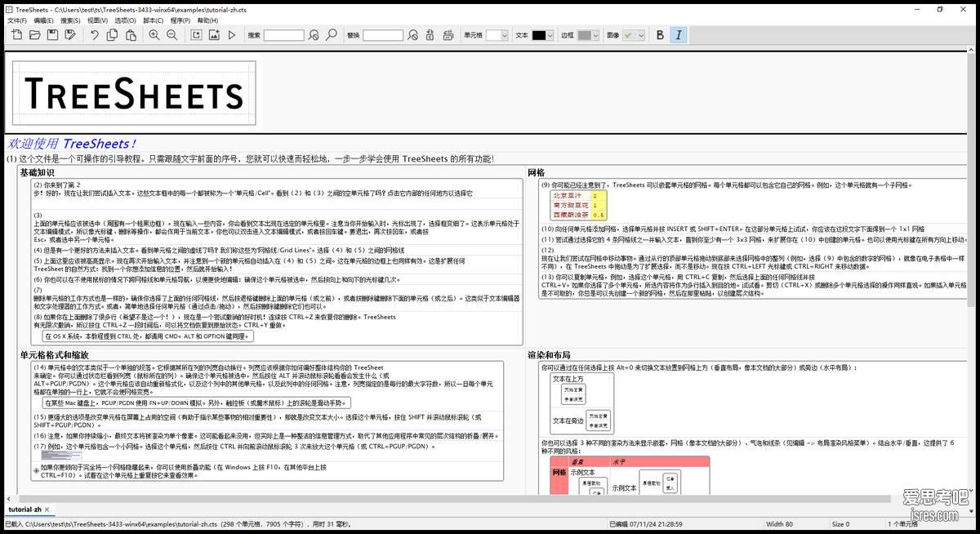Click the Copy icon in toolbar
Viewport: 980px width, 534px height.
click(x=112, y=35)
